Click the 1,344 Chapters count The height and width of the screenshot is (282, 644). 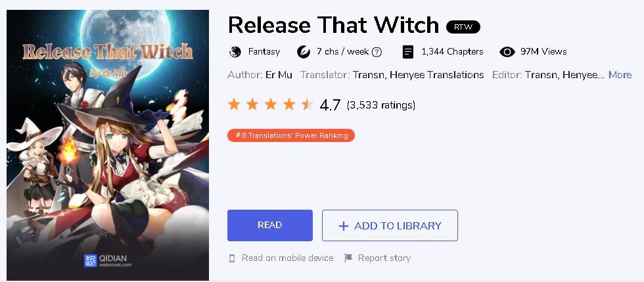tap(452, 52)
